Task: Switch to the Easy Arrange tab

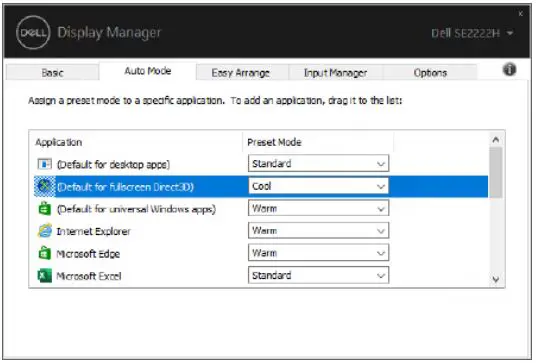Action: pos(241,72)
